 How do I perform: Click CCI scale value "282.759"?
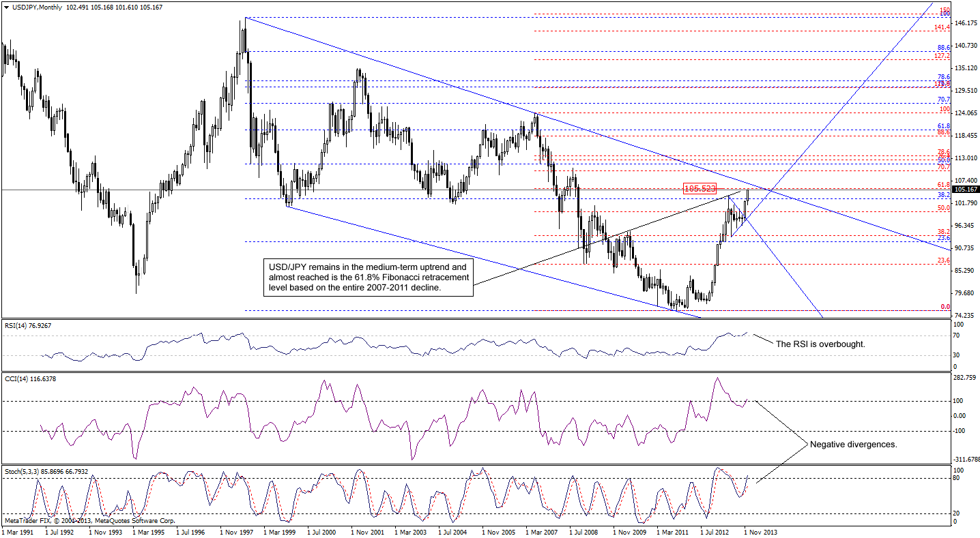966,377
